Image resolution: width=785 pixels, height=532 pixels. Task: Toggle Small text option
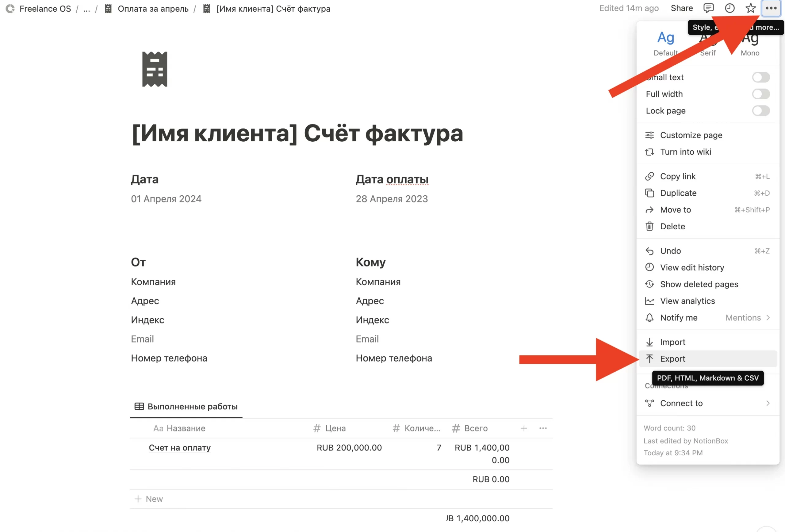pyautogui.click(x=760, y=77)
